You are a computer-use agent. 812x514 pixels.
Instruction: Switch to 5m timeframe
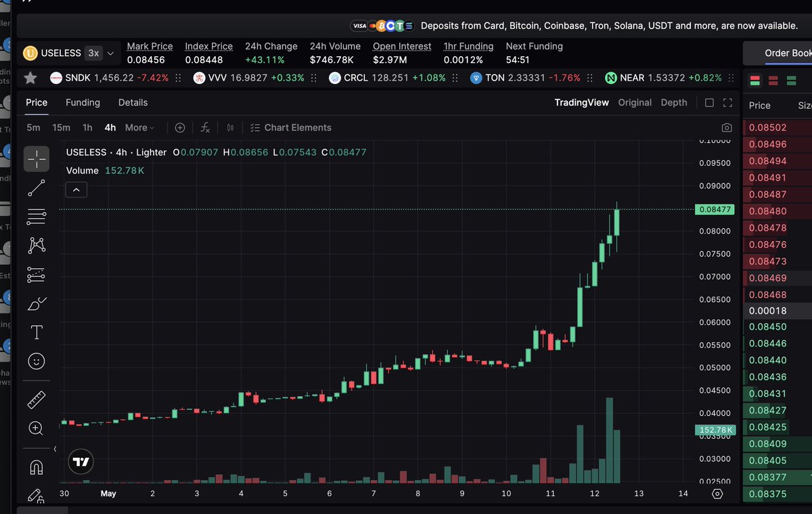33,127
